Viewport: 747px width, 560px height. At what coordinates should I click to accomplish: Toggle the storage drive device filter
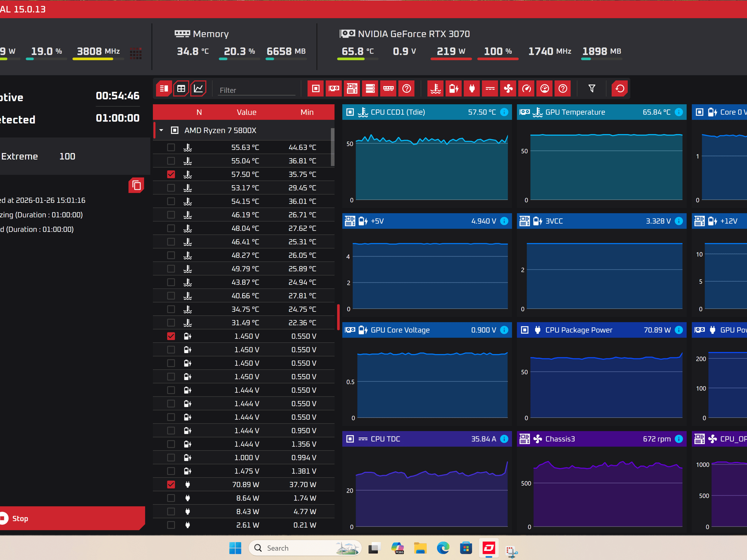click(370, 89)
